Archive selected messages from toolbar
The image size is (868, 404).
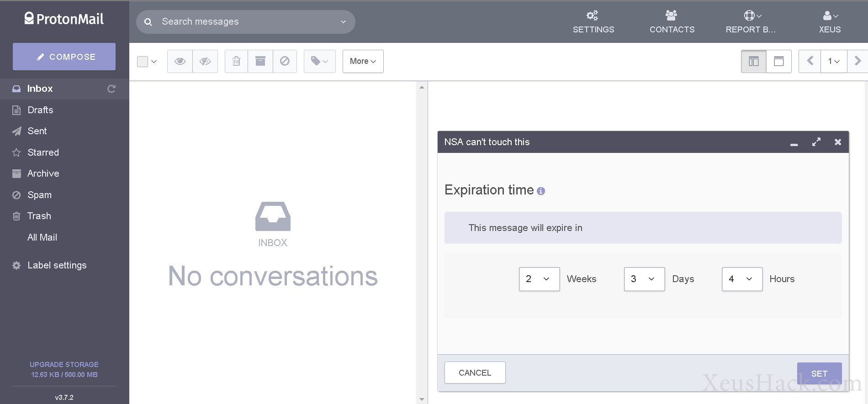(260, 61)
